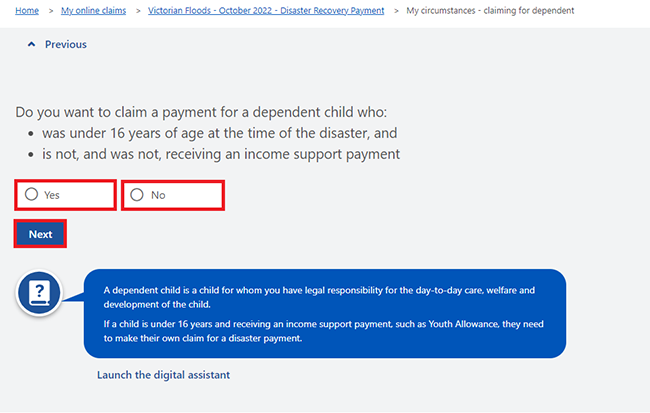Click the up chevron beside Previous
Viewport: 650px width, 413px height.
coord(31,45)
